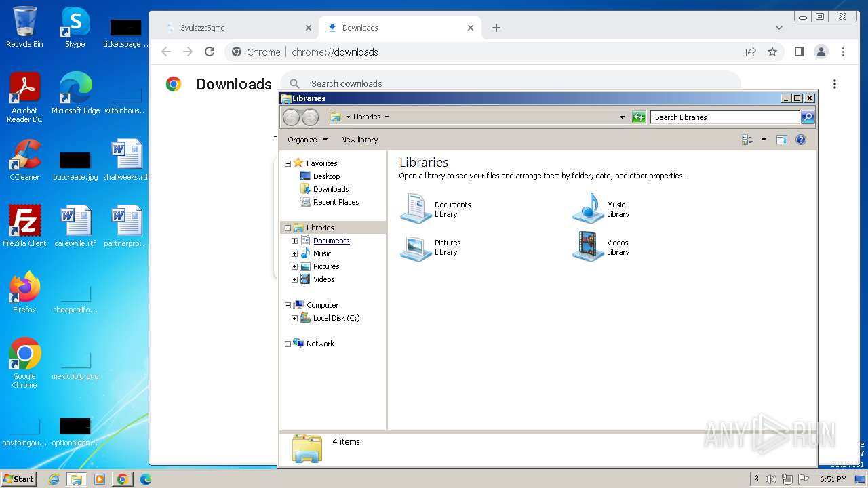Click the Search Libraries magnifier icon

(x=807, y=117)
